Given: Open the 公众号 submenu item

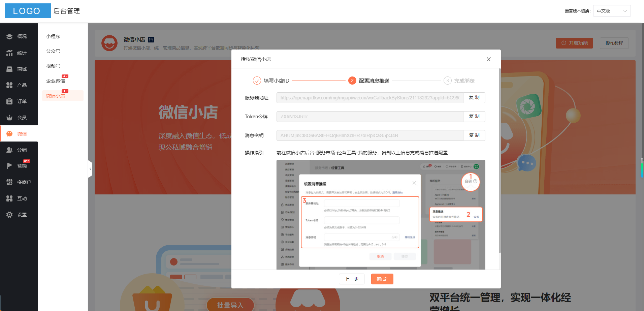Looking at the screenshot, I should tap(53, 51).
